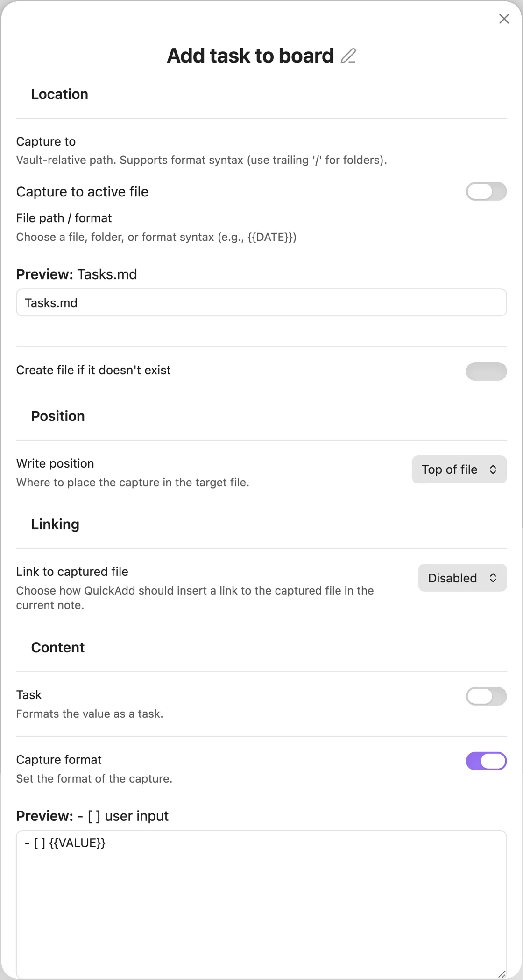
Task: Click the Capture to setting label
Action: [x=46, y=141]
